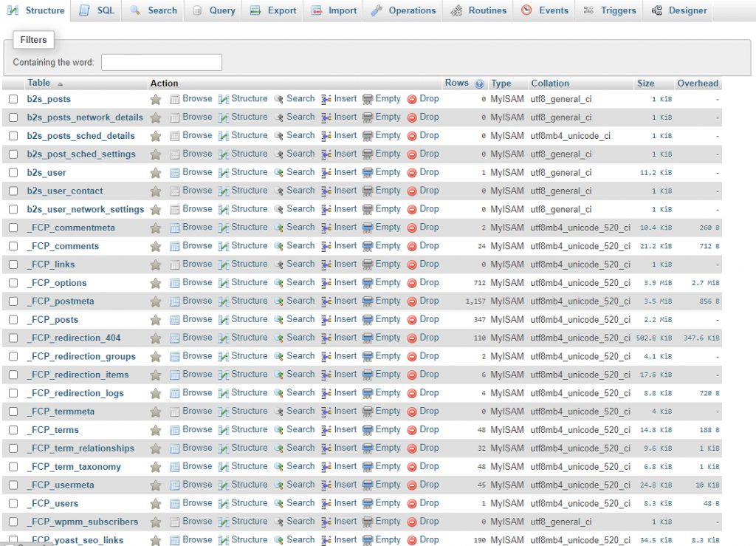Click the help icon beside Rows header
The width and height of the screenshot is (756, 546).
(x=480, y=84)
